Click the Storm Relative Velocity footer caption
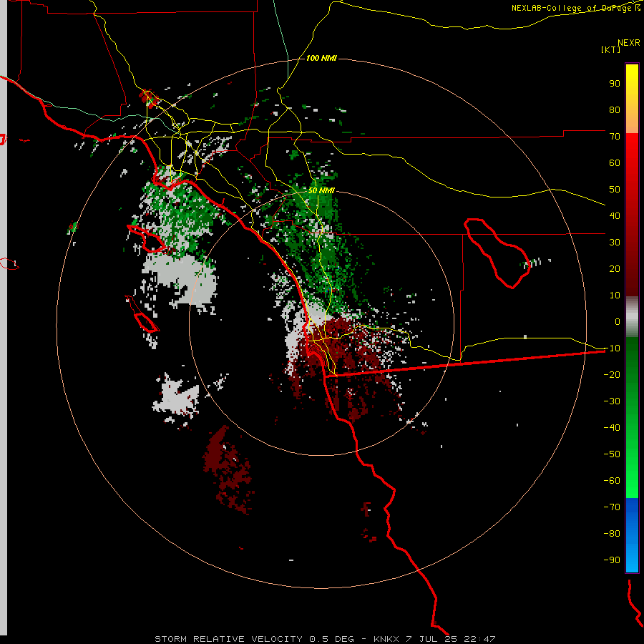The width and height of the screenshot is (644, 644). (325, 639)
